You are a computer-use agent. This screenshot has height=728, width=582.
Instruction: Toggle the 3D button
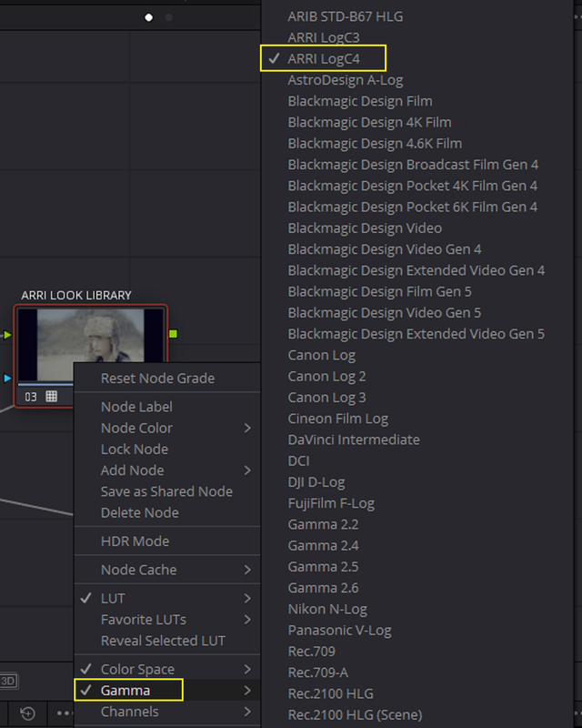(x=8, y=681)
